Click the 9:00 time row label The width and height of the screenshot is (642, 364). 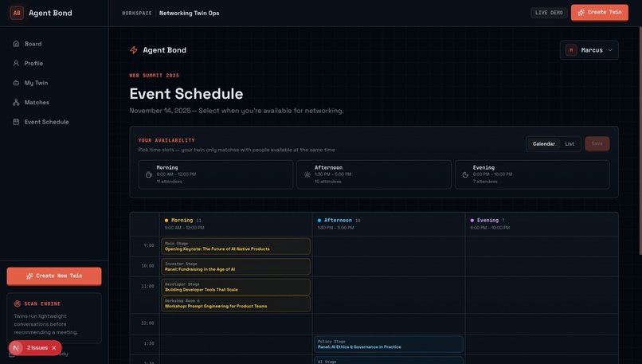click(149, 245)
